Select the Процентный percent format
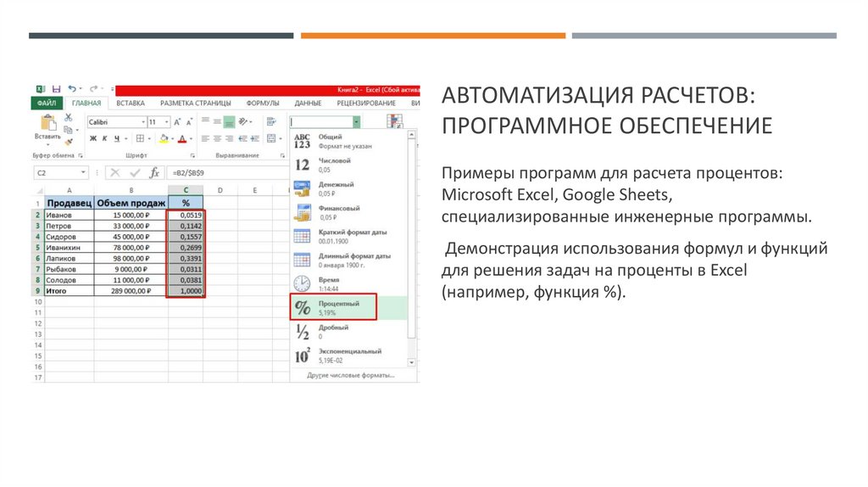 [348, 307]
